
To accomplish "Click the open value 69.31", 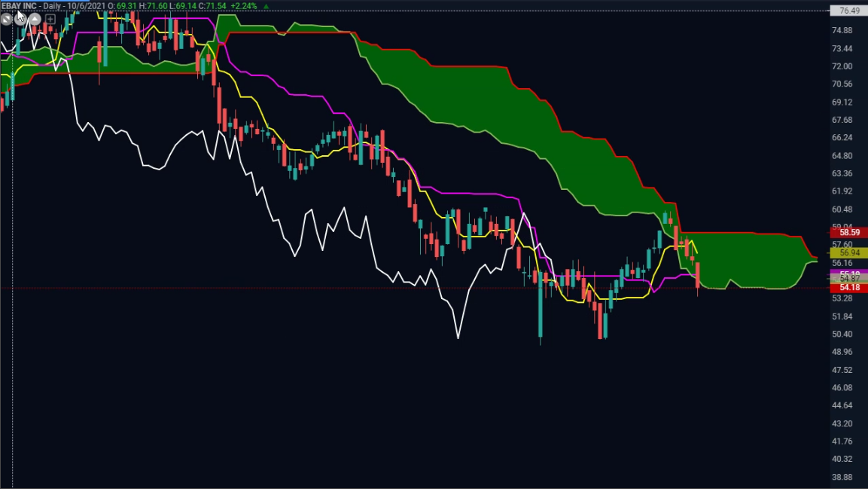I will pos(126,6).
